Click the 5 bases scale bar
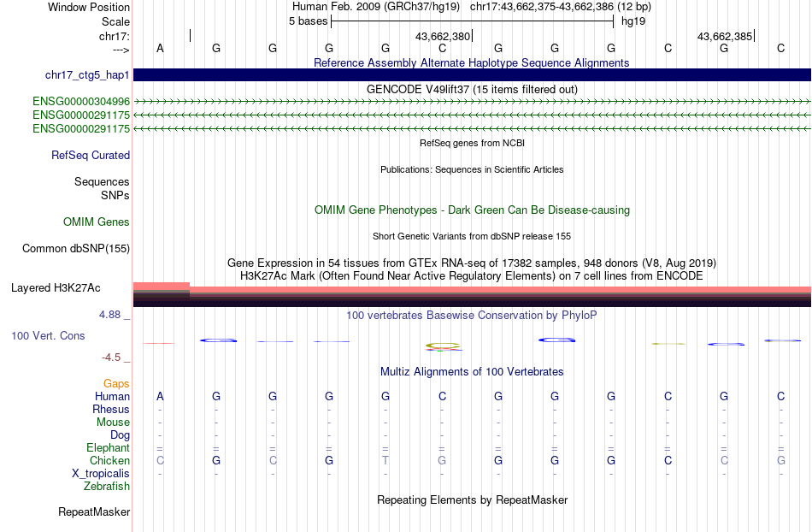The height and width of the screenshot is (532, 812). [473, 21]
